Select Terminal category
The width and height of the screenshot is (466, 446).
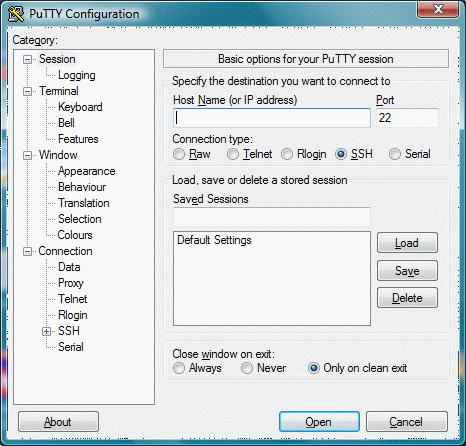pyautogui.click(x=59, y=91)
